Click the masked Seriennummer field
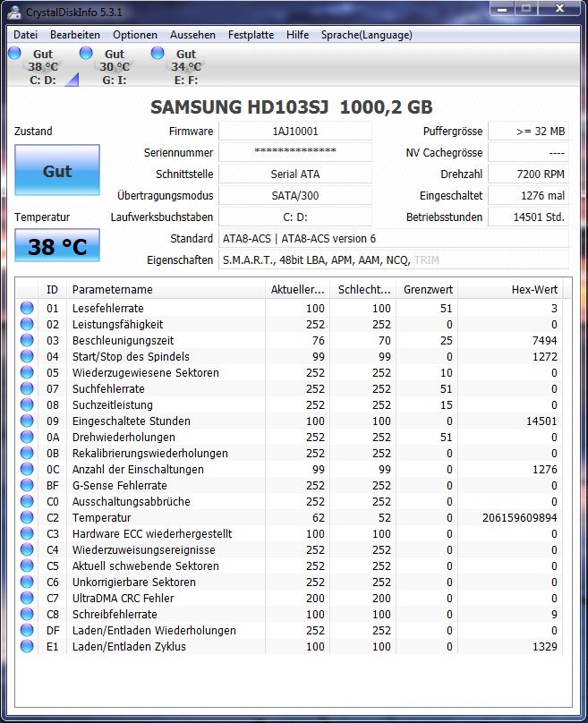This screenshot has width=588, height=723. [295, 153]
